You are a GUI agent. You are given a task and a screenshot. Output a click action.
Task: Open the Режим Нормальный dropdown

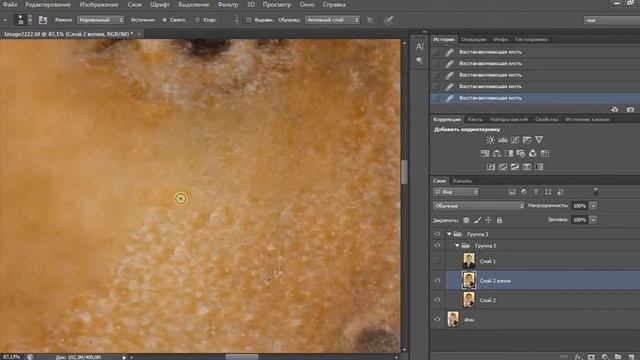tap(100, 20)
